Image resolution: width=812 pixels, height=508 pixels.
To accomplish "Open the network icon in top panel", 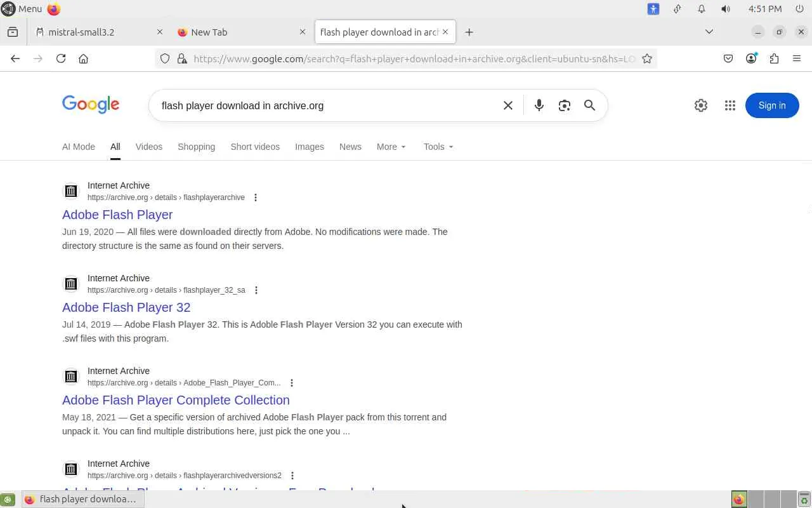I will [x=678, y=9].
